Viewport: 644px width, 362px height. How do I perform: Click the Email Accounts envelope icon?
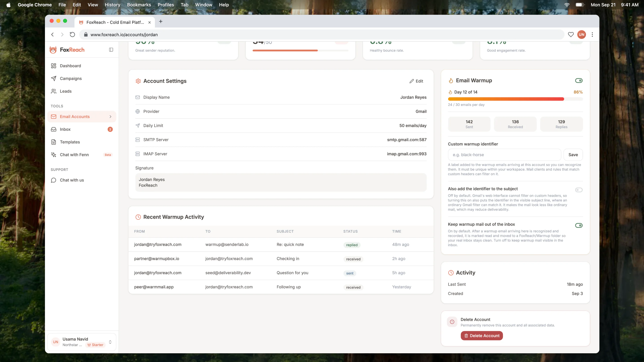(x=53, y=117)
